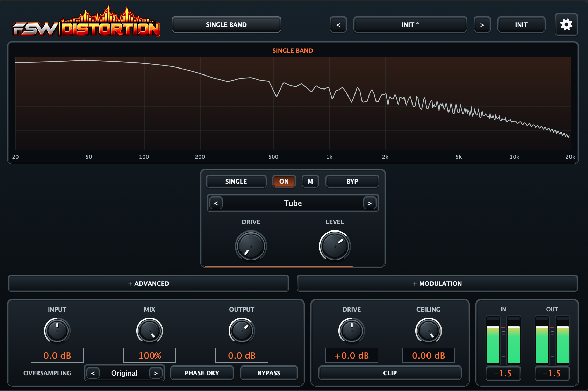Click the MIX knob
This screenshot has height=391, width=588.
(x=150, y=330)
